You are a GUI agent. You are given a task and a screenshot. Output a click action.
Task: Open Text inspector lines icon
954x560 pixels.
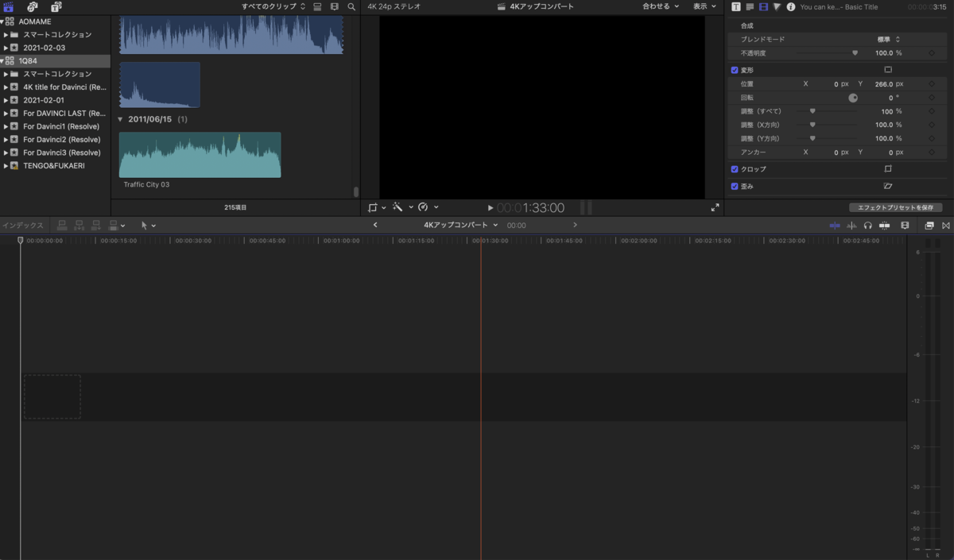coord(750,6)
